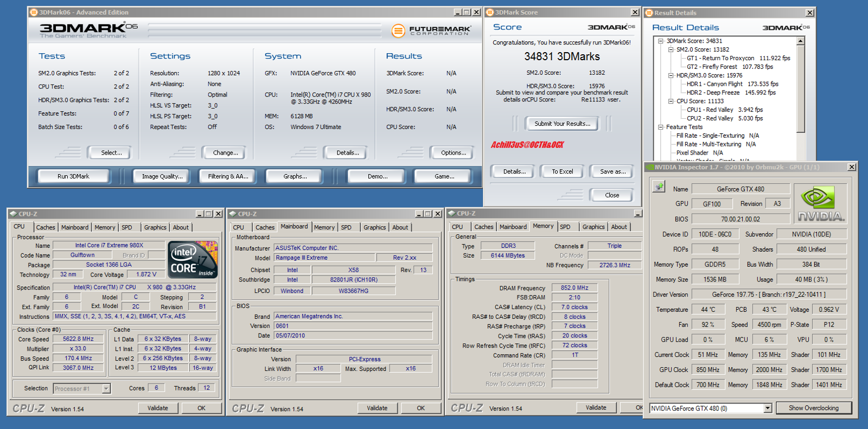Open CPU tab in CPU-Z memory window
This screenshot has width=868, height=429.
tap(457, 227)
